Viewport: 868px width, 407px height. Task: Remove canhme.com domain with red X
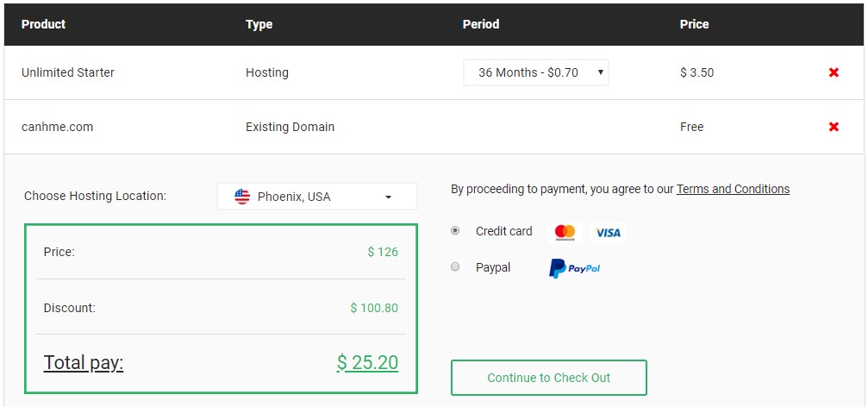834,127
